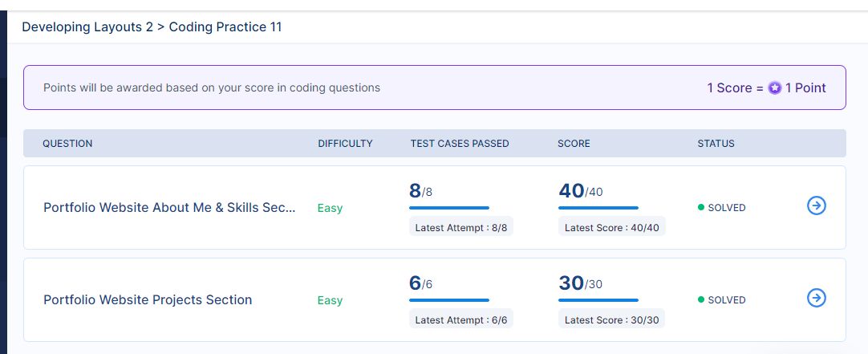Click green SOLVED dot in second row
Image resolution: width=868 pixels, height=354 pixels.
(701, 299)
